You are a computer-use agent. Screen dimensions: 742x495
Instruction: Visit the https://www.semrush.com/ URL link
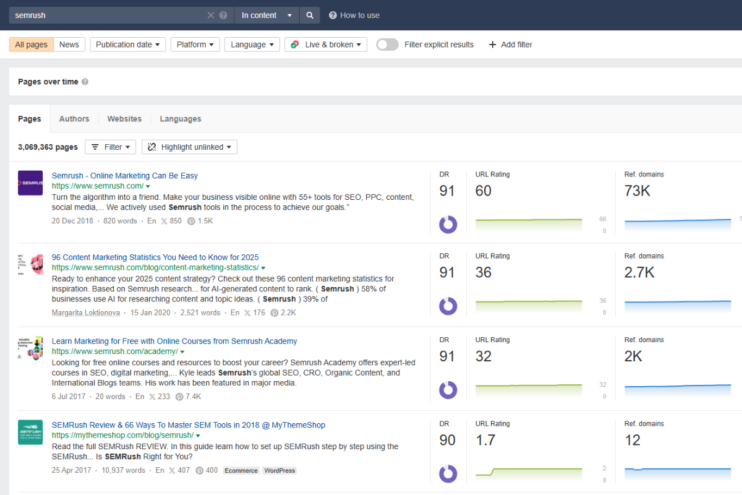tap(97, 186)
